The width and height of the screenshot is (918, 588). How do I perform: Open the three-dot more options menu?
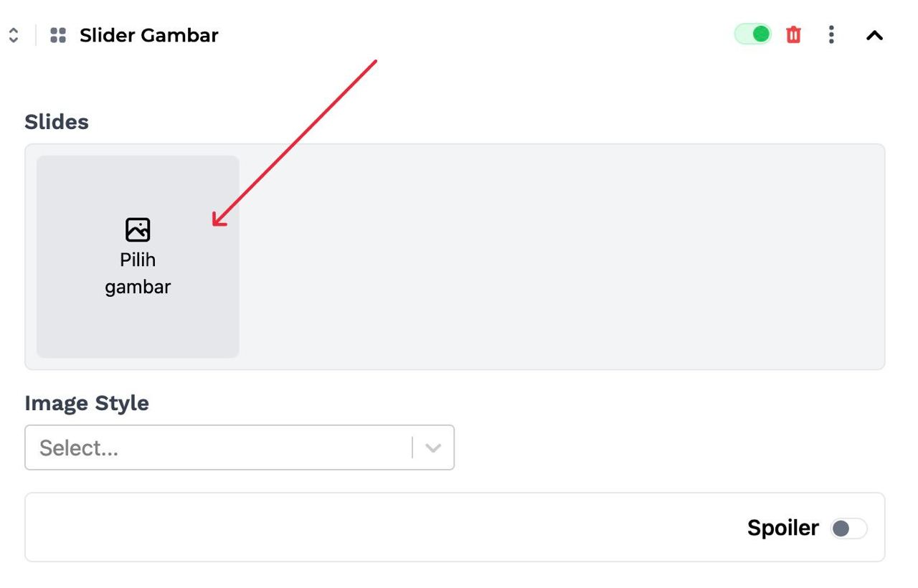(831, 34)
